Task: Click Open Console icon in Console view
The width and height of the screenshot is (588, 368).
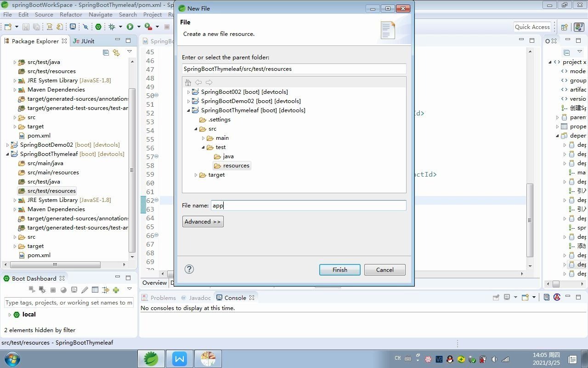Action: (525, 297)
